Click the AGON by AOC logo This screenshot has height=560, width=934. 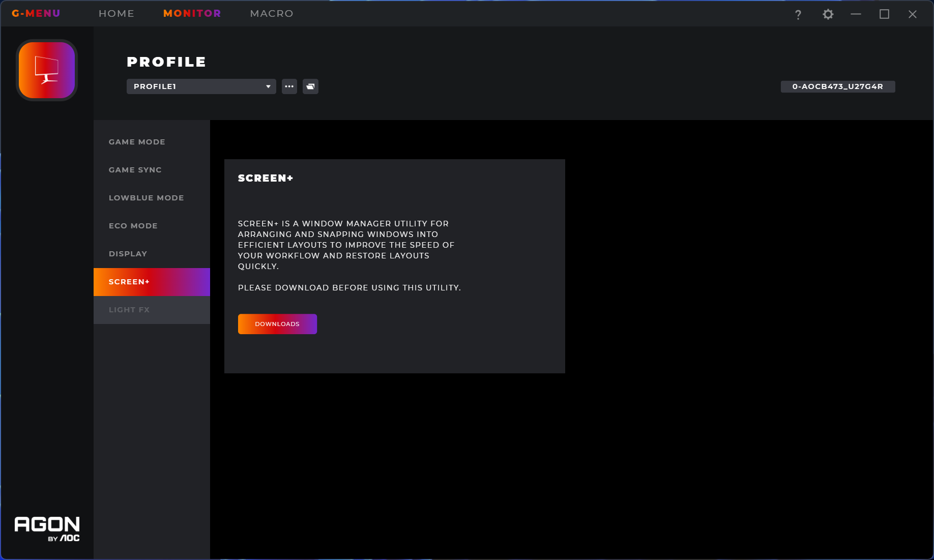click(47, 529)
